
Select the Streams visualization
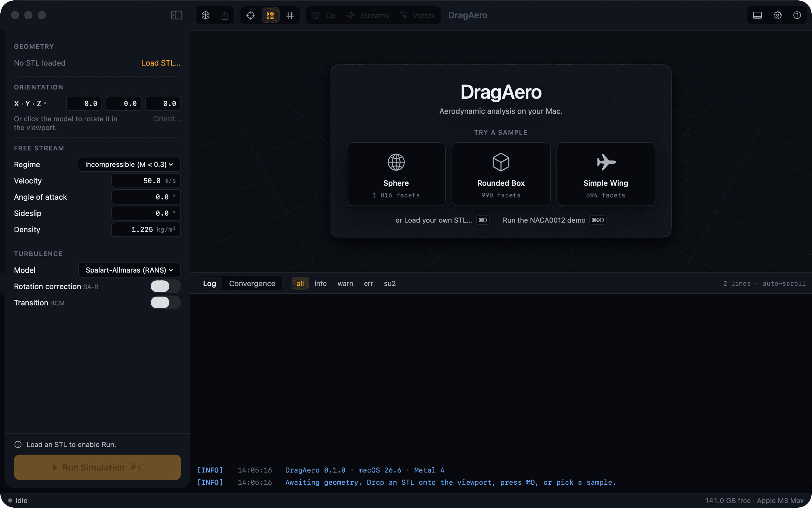[x=368, y=15]
